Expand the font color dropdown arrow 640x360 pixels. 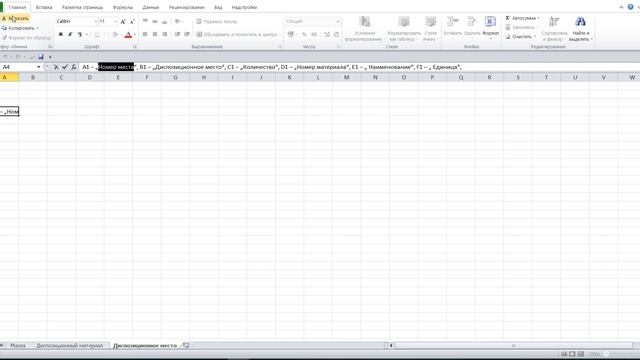(135, 35)
